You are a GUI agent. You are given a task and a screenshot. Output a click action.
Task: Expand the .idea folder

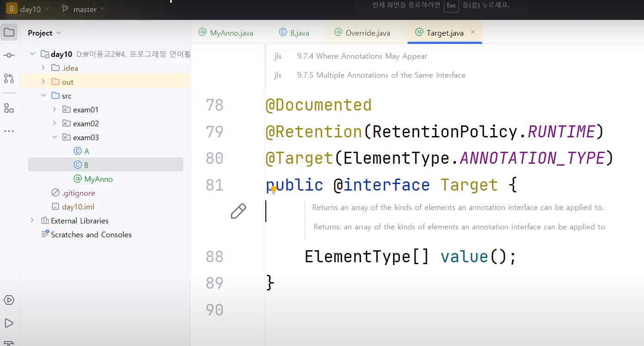[43, 68]
